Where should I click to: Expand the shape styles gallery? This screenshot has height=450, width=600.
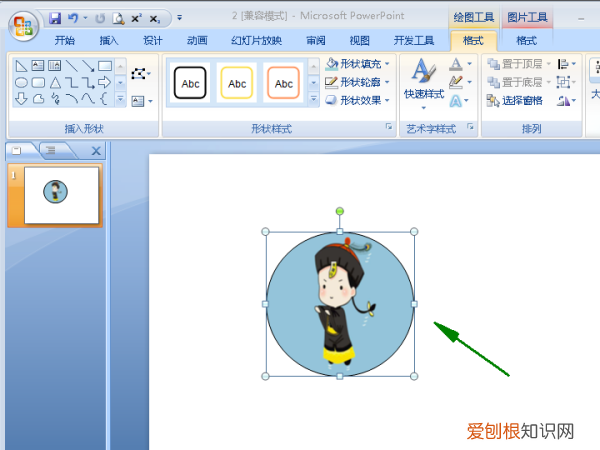coord(313,99)
